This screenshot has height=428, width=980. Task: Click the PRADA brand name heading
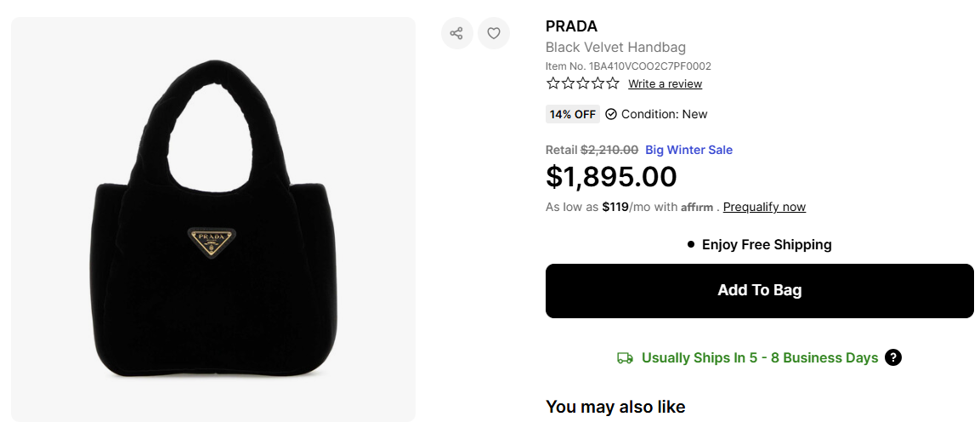point(571,26)
